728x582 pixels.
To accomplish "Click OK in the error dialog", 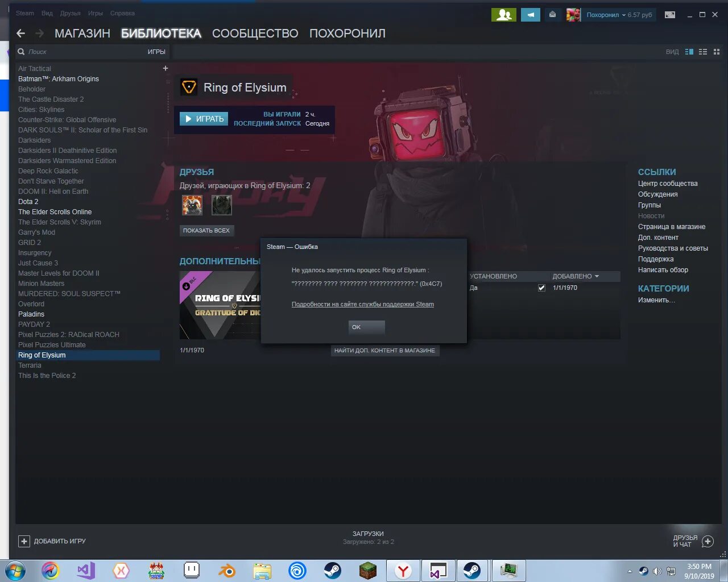I will coord(366,327).
